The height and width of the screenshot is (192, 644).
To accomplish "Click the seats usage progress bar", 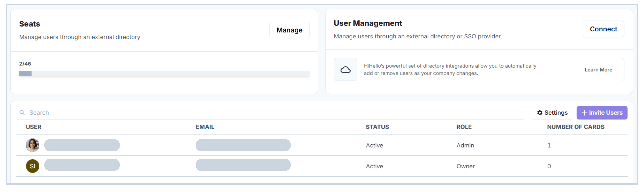I will [x=164, y=73].
